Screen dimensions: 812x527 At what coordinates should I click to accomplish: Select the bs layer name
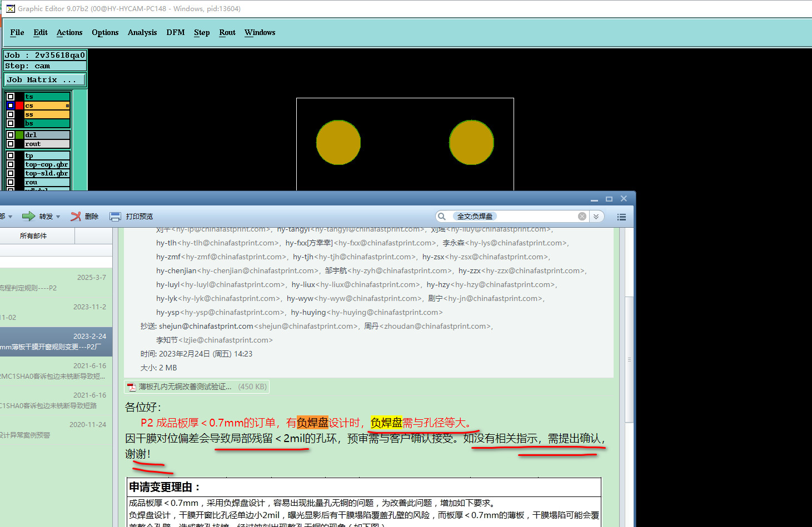47,123
